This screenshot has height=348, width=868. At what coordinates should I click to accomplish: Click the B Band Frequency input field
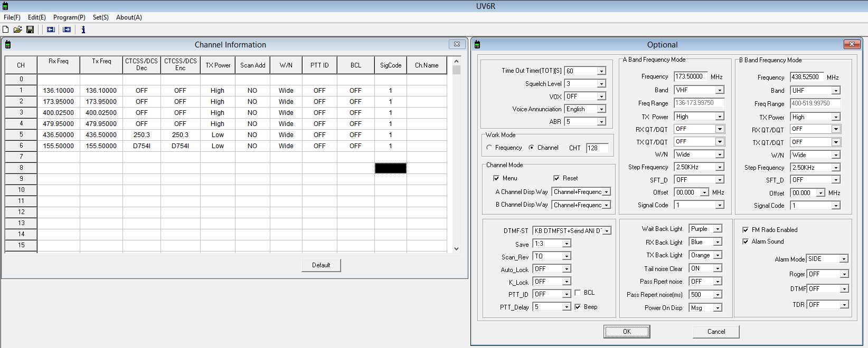(807, 77)
